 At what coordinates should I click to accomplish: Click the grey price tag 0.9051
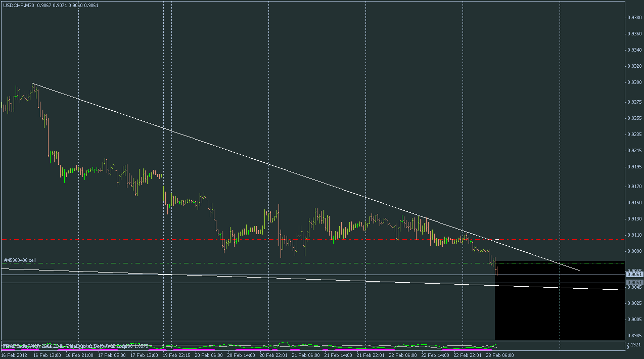(x=635, y=282)
